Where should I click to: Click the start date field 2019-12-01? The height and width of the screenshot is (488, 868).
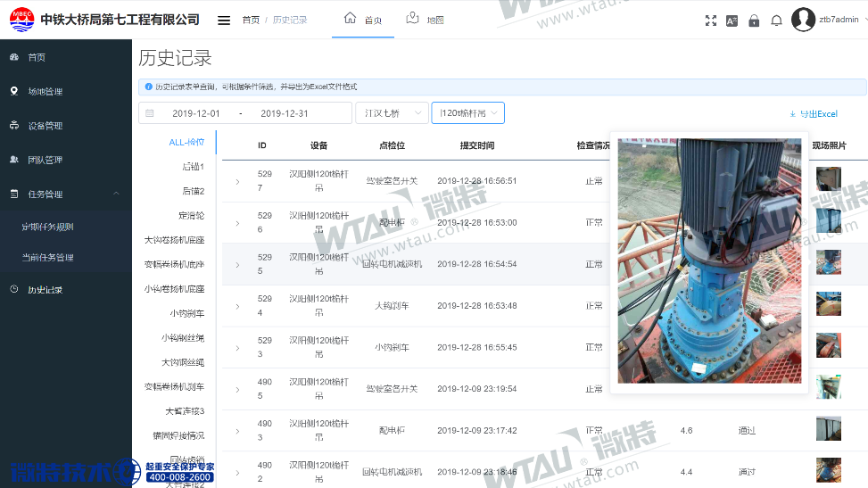tap(196, 113)
